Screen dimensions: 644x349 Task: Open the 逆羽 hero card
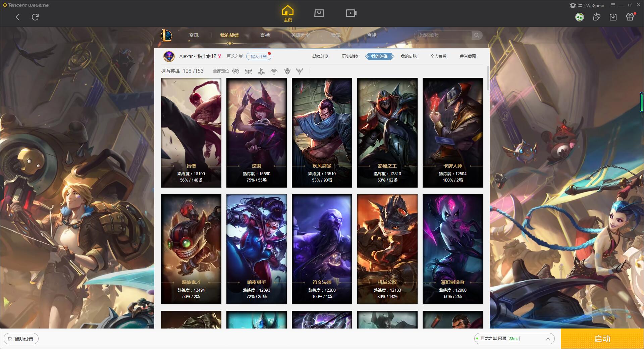tap(257, 133)
